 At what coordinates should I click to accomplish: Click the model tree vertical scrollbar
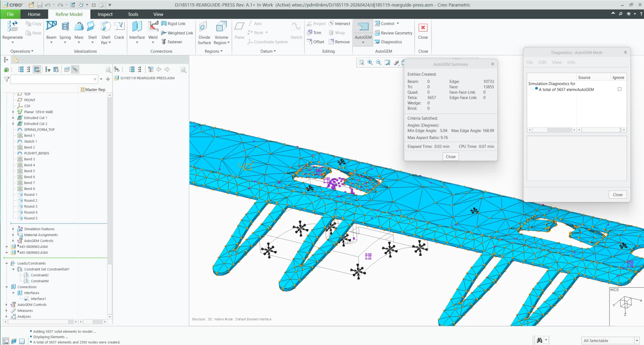110,206
